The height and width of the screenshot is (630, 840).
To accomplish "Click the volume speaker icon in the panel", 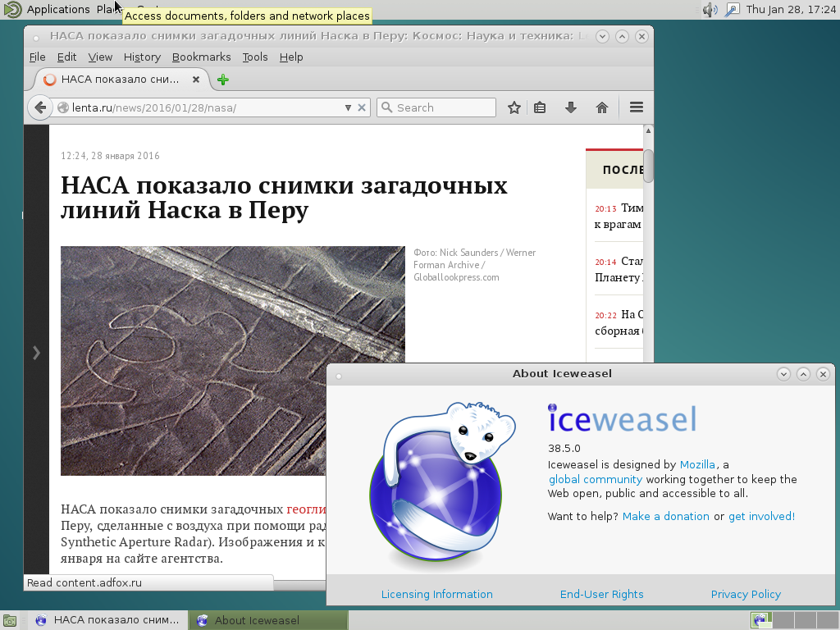I will [x=710, y=10].
